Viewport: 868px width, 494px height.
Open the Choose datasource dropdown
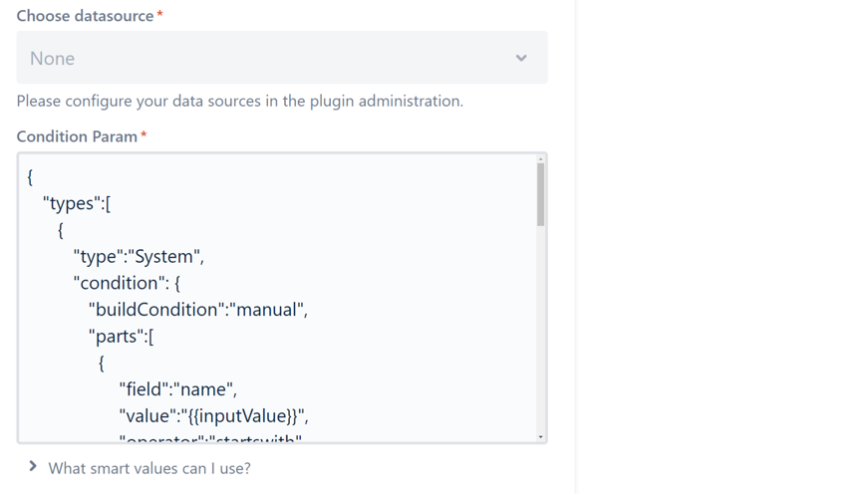281,58
